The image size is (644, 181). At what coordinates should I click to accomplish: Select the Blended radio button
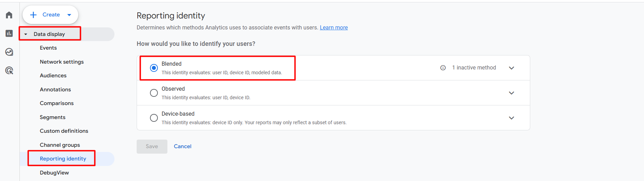tap(154, 68)
